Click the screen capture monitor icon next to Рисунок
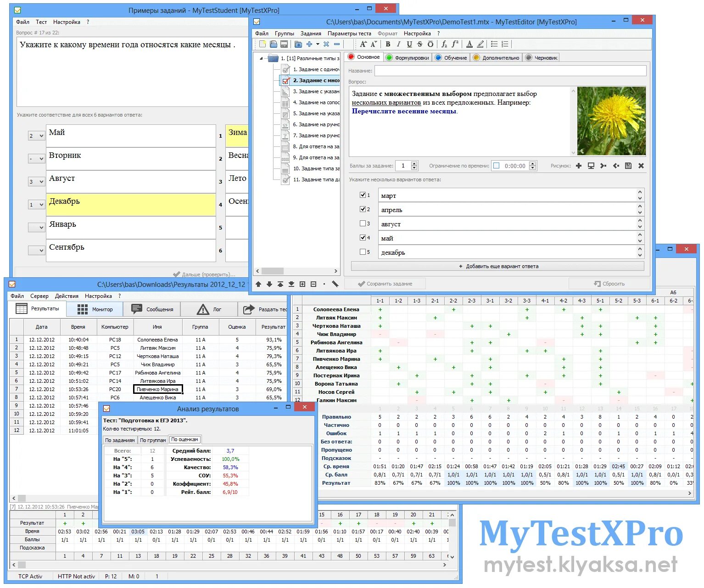The width and height of the screenshot is (704, 588). pyautogui.click(x=591, y=166)
